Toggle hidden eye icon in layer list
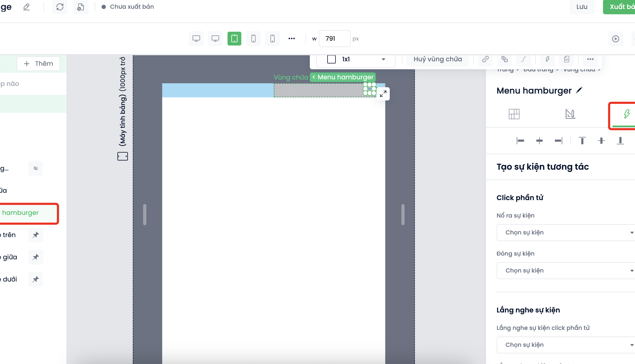Viewport: 635px width, 364px height. (36, 168)
